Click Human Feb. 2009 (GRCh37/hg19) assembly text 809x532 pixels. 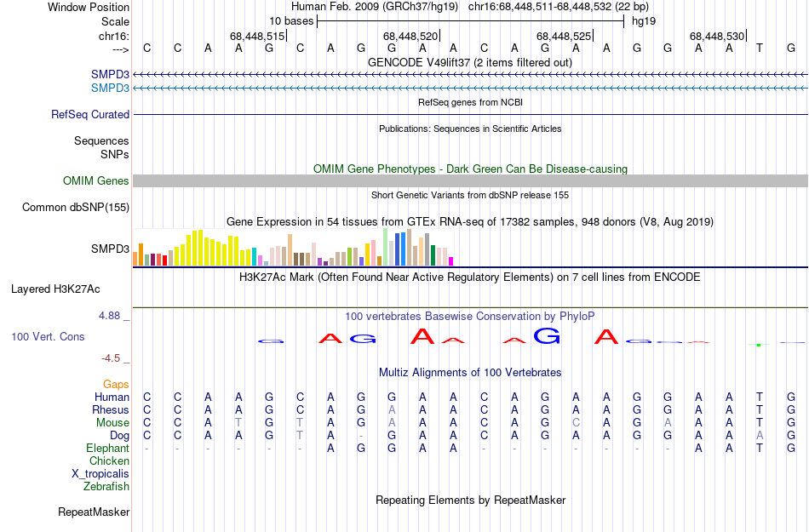(375, 7)
